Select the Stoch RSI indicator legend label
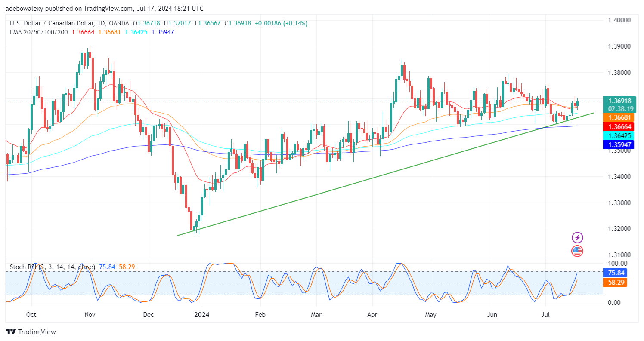The height and width of the screenshot is (341, 644). 52,267
